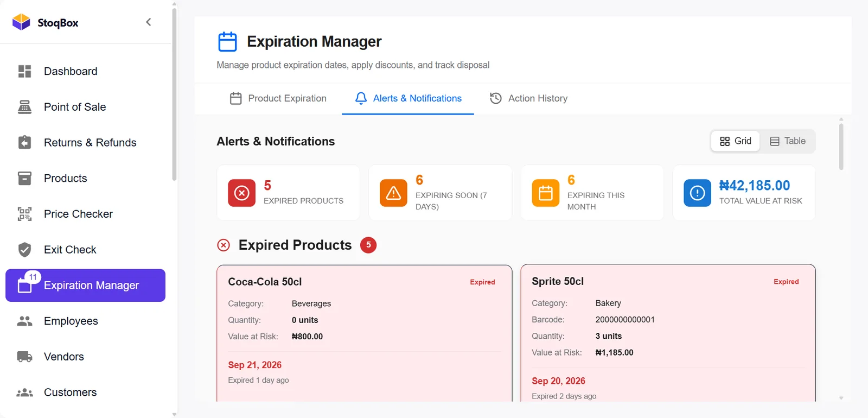Viewport: 868px width, 418px height.
Task: Click the Price Checker QR scan icon
Action: click(x=24, y=214)
